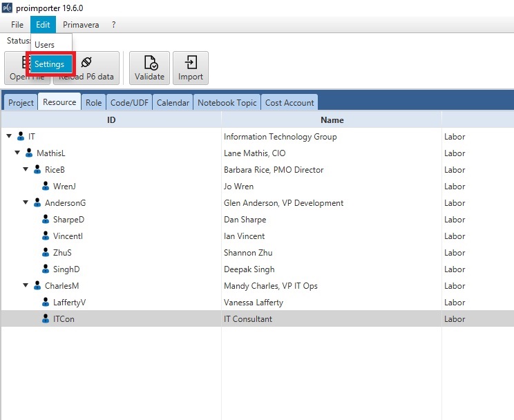
Task: Open the Notebook Topic tab
Action: (227, 103)
